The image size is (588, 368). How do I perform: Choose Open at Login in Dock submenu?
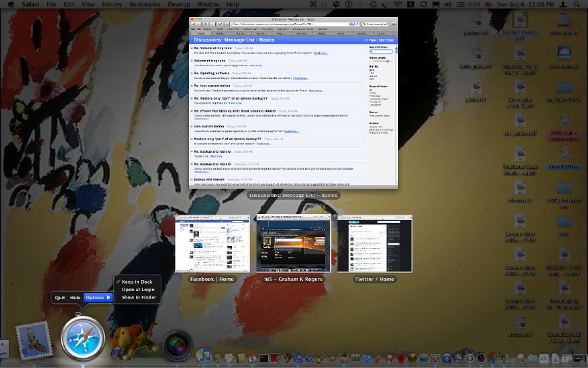point(137,290)
